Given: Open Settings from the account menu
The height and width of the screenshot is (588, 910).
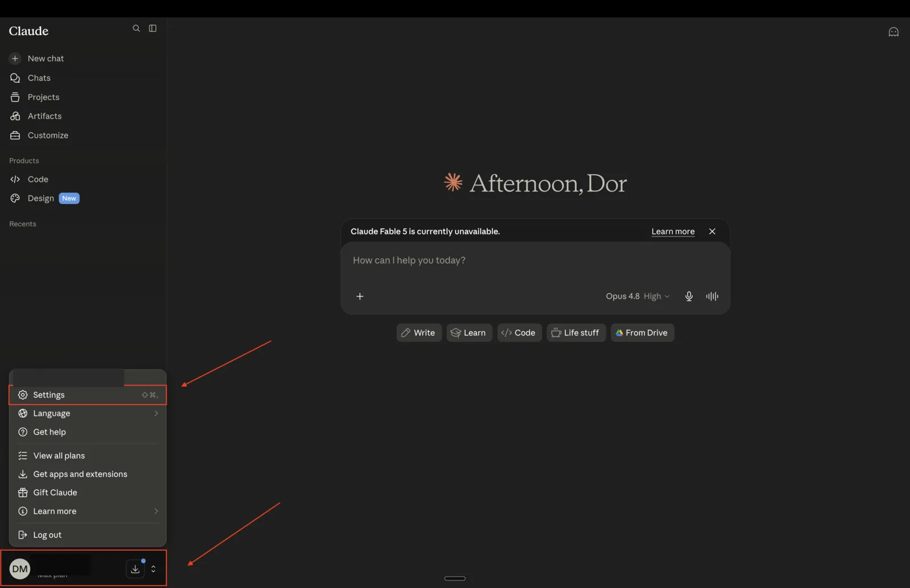Looking at the screenshot, I should (88, 395).
